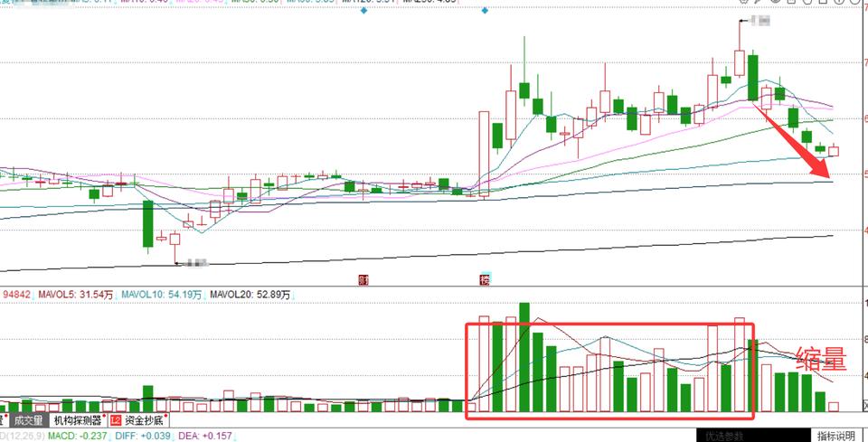This screenshot has height=442, width=868.
Task: Select the 成交量 indicator tab
Action: (29, 420)
